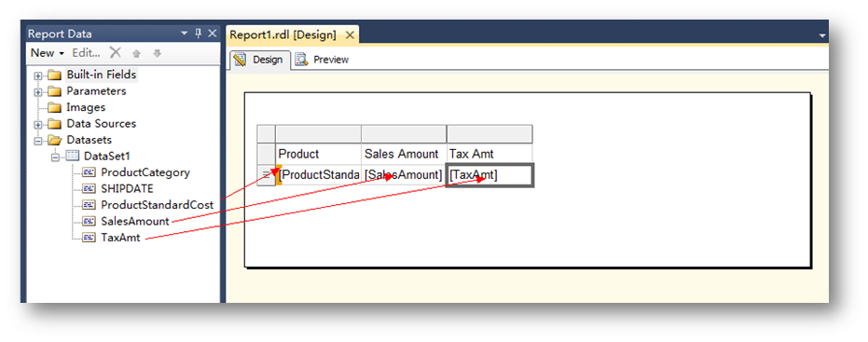
Task: Select column handle above Sales Amount
Action: (404, 134)
